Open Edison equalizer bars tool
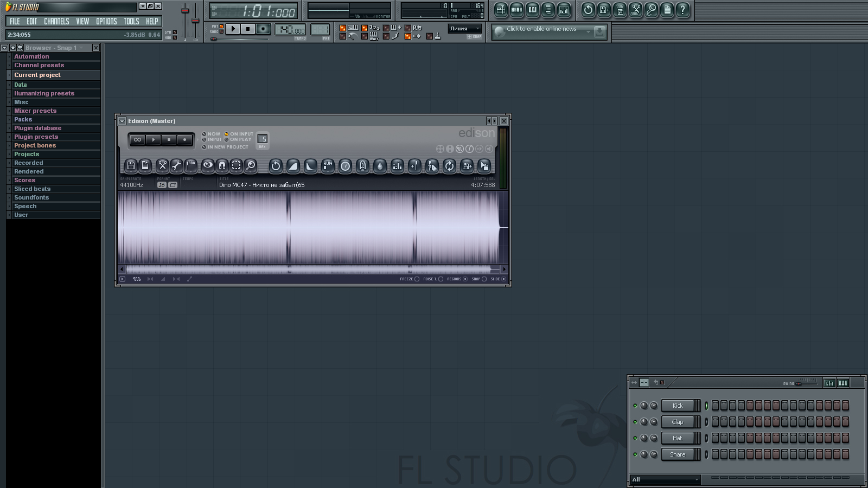Viewport: 868px width, 488px height. coord(397,166)
